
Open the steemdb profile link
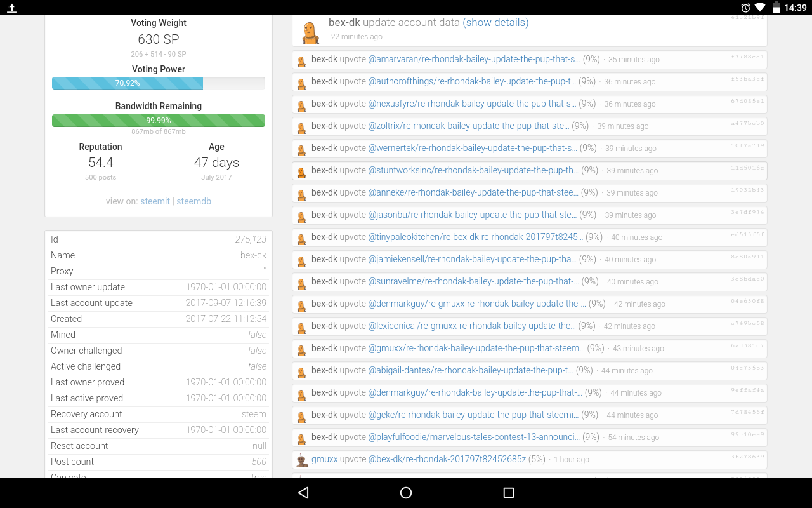click(193, 201)
